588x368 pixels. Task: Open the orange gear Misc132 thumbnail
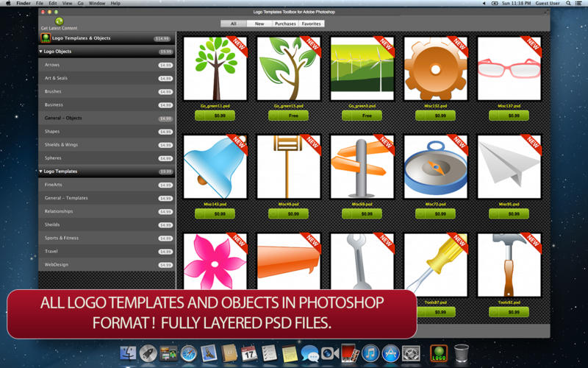435,68
